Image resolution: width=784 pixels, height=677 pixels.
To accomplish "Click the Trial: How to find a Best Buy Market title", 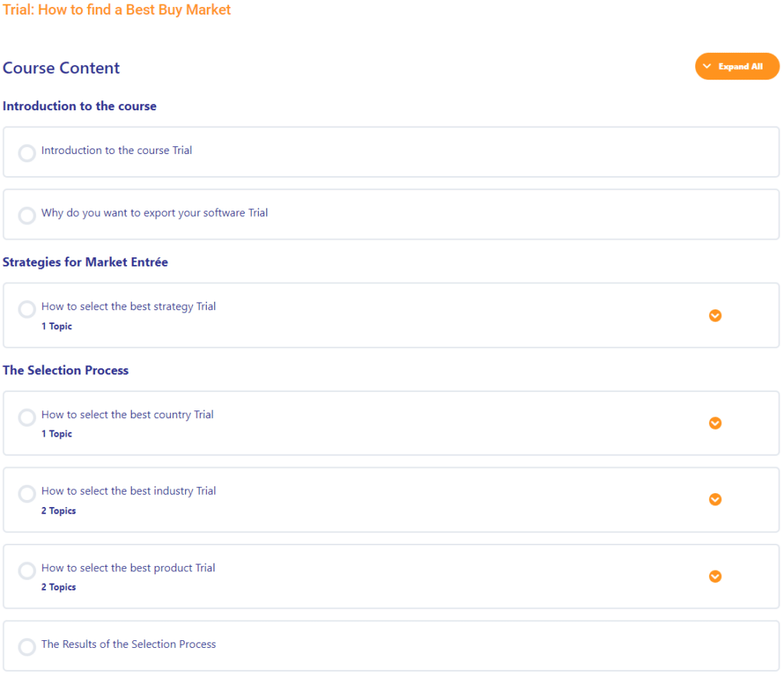I will pos(116,10).
